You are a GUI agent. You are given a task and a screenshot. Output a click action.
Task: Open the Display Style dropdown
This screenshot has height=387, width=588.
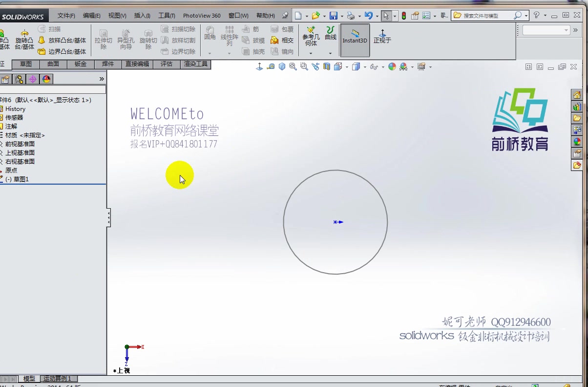pos(364,67)
